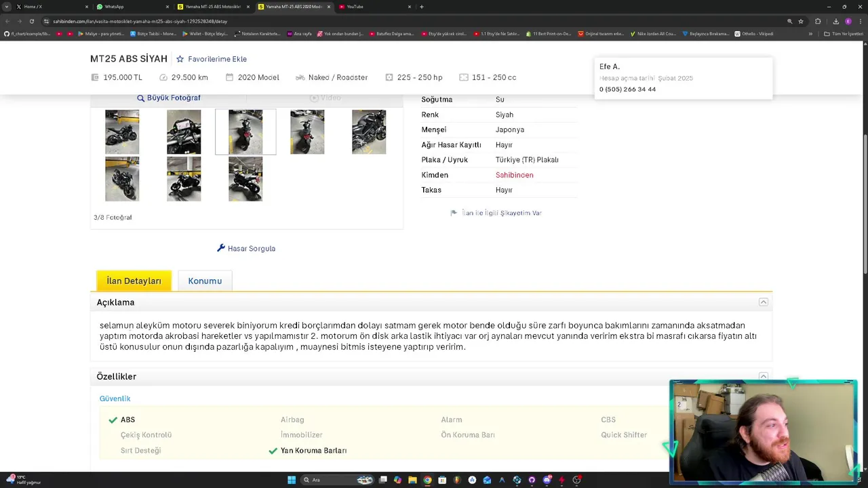Viewport: 868px width, 488px height.
Task: Select the first thumbnail in second row
Action: pyautogui.click(x=122, y=179)
